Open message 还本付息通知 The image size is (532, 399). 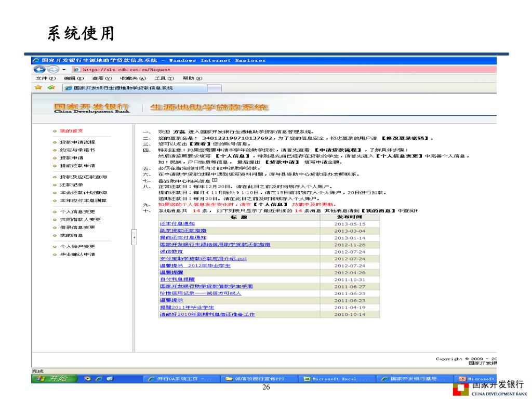[x=177, y=224]
